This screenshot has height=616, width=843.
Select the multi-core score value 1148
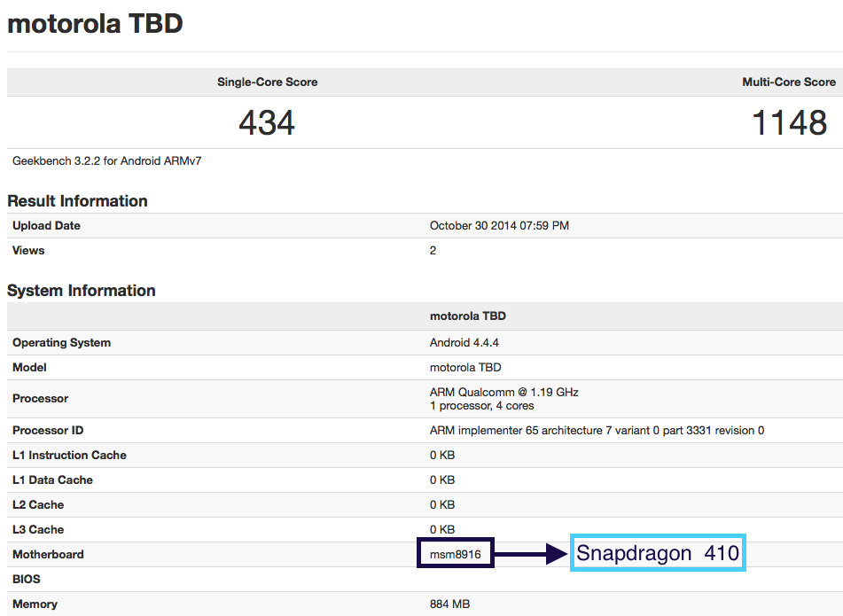coord(789,123)
